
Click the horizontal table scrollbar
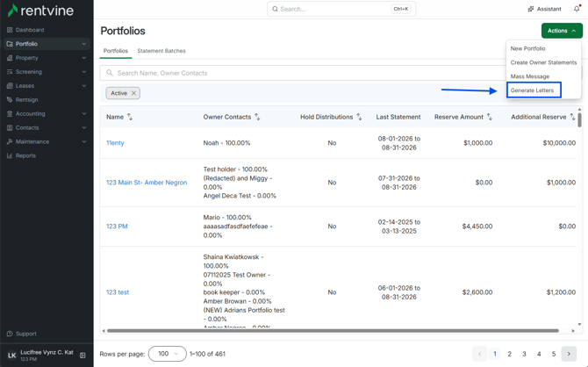333,331
